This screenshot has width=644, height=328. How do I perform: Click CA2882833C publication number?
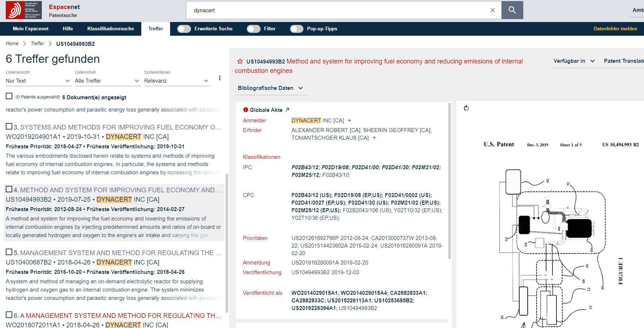(307, 301)
